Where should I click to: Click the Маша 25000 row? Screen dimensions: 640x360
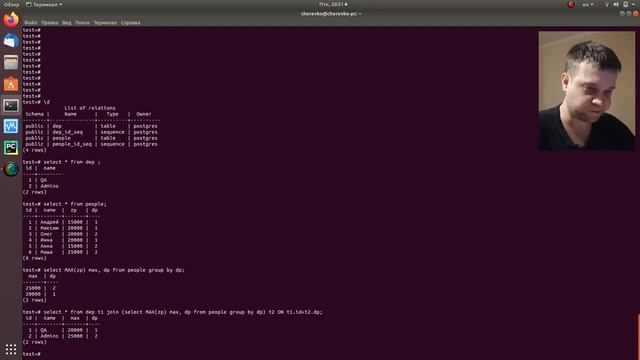click(x=63, y=252)
